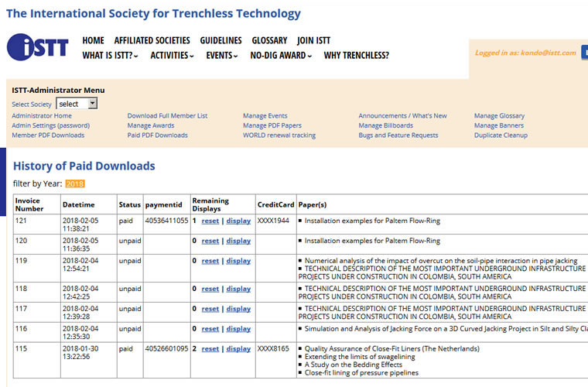Click paper 'Extending the limits of swagelining'
This screenshot has width=588, height=387.
pyautogui.click(x=360, y=357)
